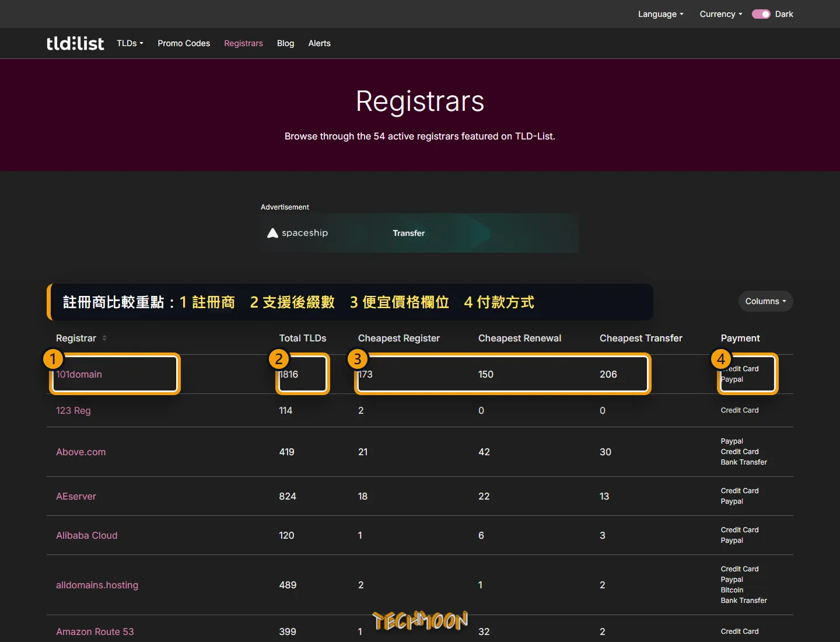
Task: Click the '54 active registrars' description text
Action: click(420, 136)
